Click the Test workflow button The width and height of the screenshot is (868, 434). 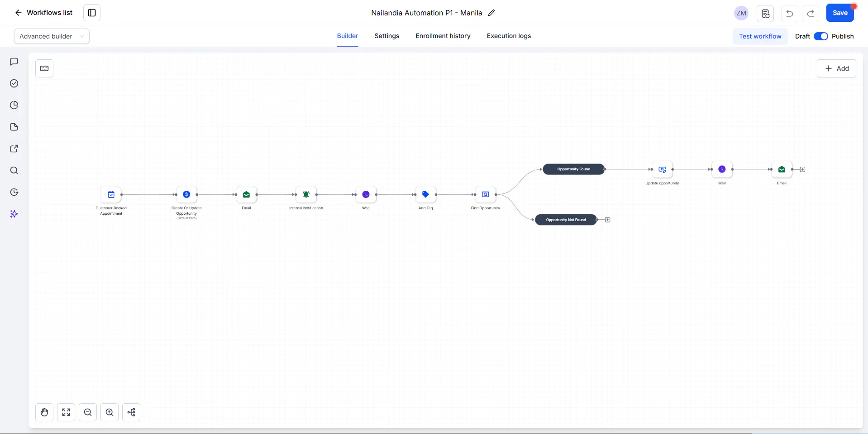[760, 36]
